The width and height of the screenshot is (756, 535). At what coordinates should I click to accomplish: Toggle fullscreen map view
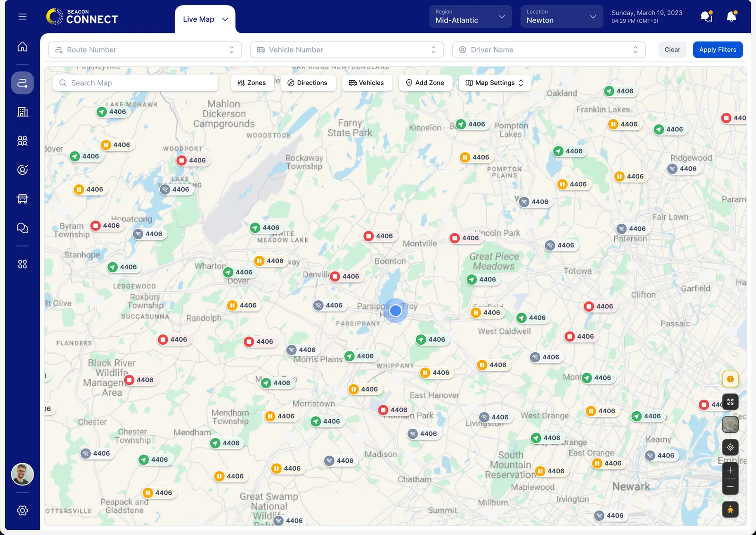(730, 402)
